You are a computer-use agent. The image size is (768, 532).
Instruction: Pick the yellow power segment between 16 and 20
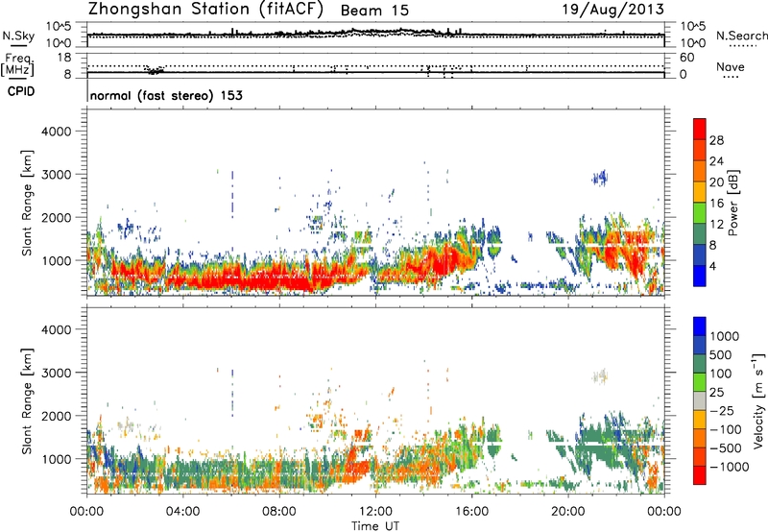click(700, 192)
